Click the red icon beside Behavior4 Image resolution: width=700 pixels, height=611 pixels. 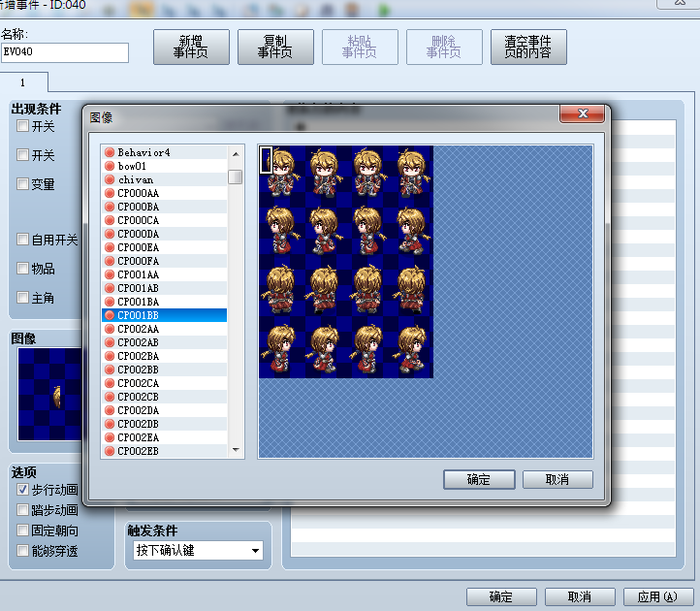point(110,152)
